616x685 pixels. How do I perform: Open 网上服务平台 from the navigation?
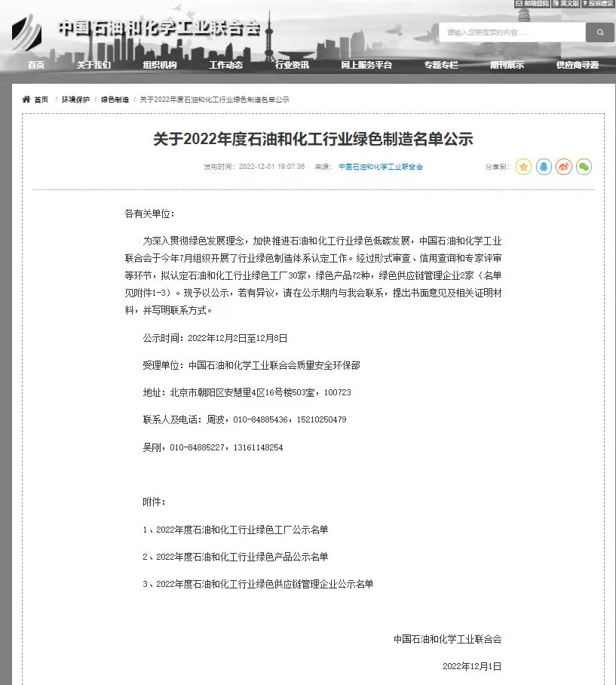click(366, 66)
